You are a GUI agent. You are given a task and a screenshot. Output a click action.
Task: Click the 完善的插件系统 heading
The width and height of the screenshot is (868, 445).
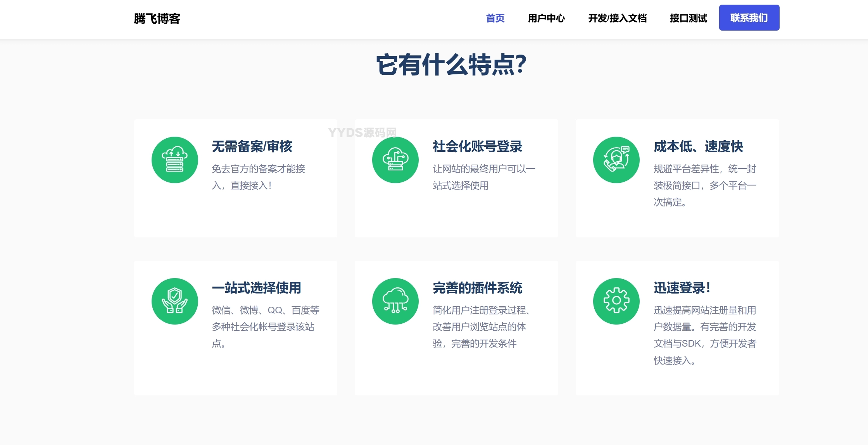[x=477, y=288]
